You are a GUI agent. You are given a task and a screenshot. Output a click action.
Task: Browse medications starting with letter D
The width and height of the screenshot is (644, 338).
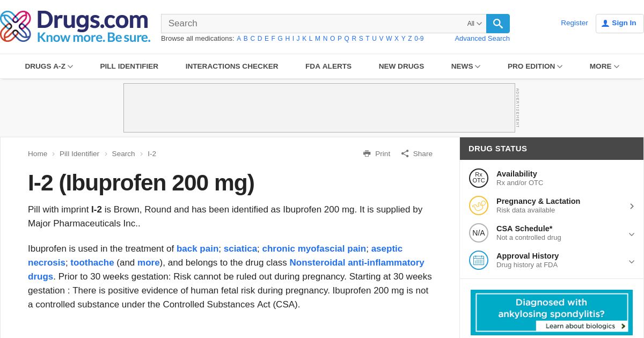(x=260, y=39)
